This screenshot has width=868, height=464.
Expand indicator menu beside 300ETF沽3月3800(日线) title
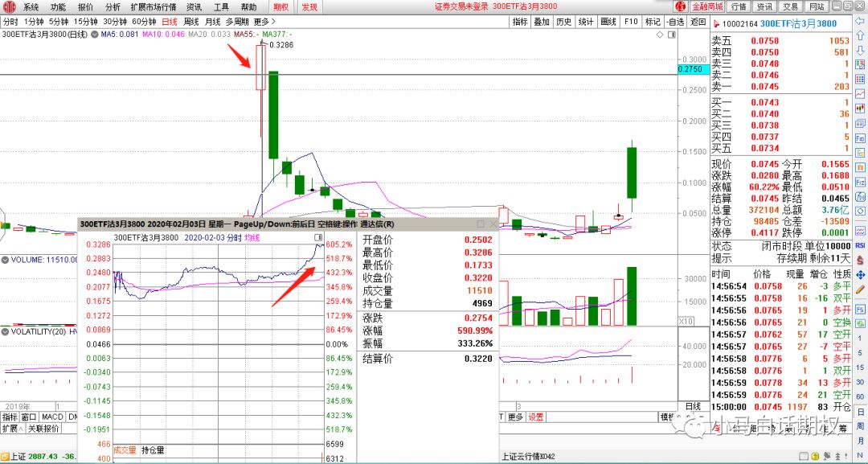tap(94, 35)
